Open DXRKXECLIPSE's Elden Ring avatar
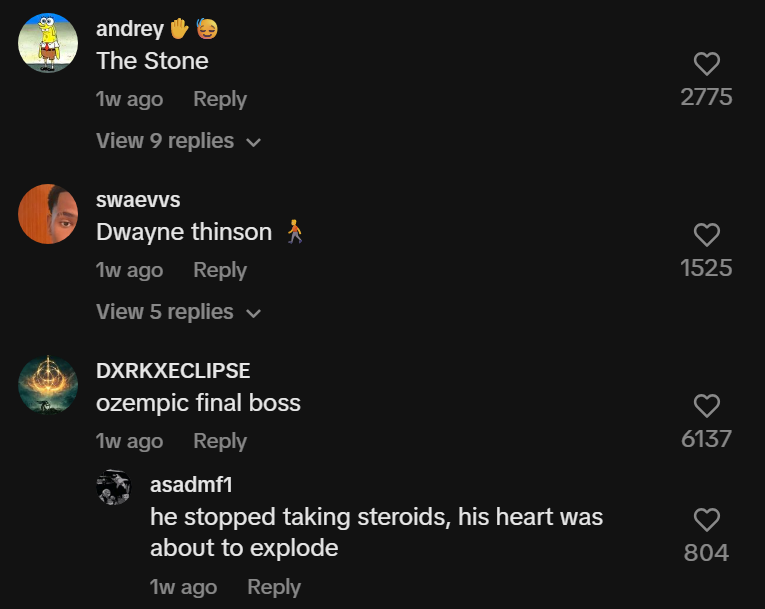The height and width of the screenshot is (609, 765). (48, 385)
